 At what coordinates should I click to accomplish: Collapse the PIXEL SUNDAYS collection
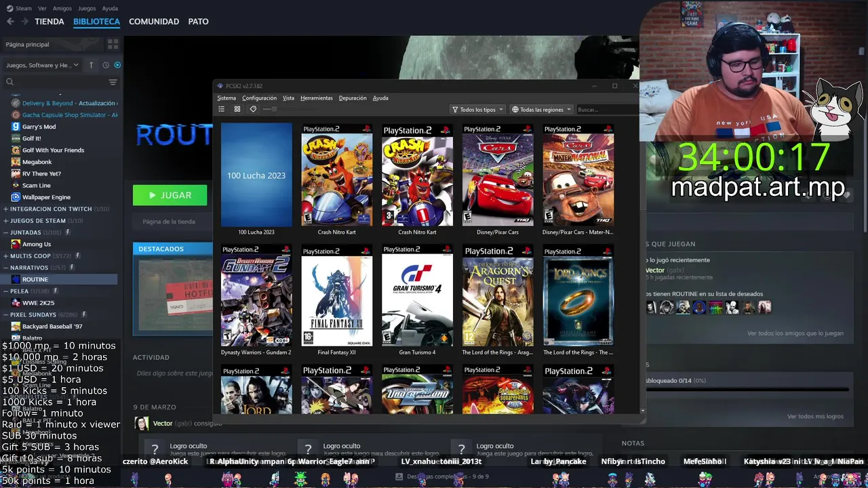pos(6,314)
